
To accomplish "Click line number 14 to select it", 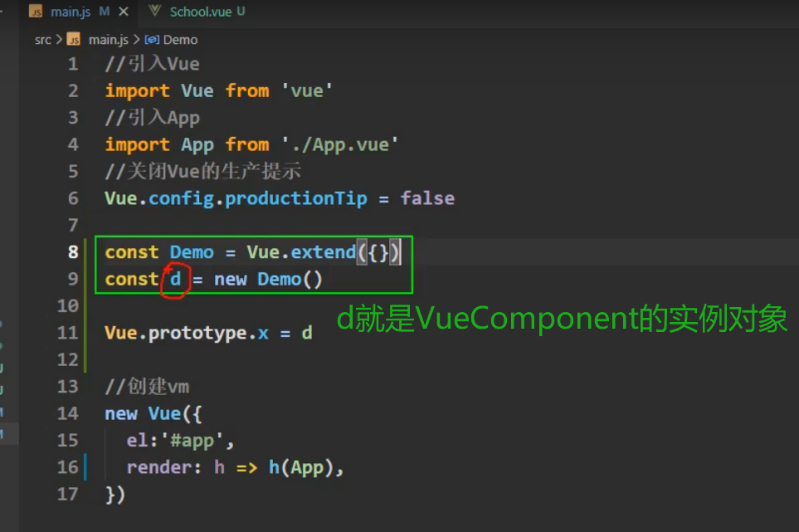I will tap(67, 413).
